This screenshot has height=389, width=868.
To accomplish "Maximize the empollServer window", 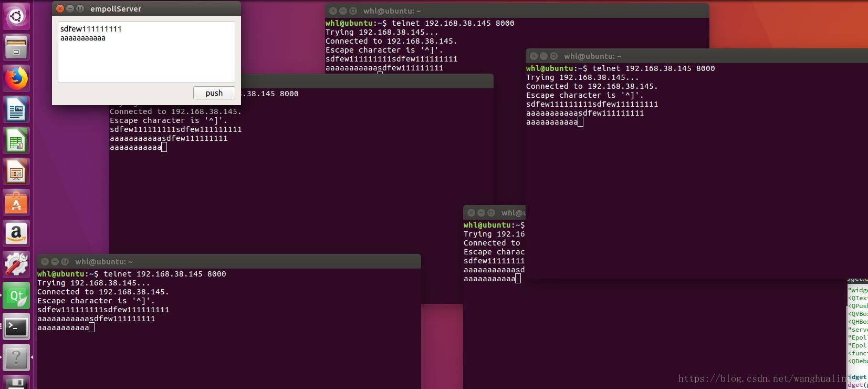I will coord(80,8).
